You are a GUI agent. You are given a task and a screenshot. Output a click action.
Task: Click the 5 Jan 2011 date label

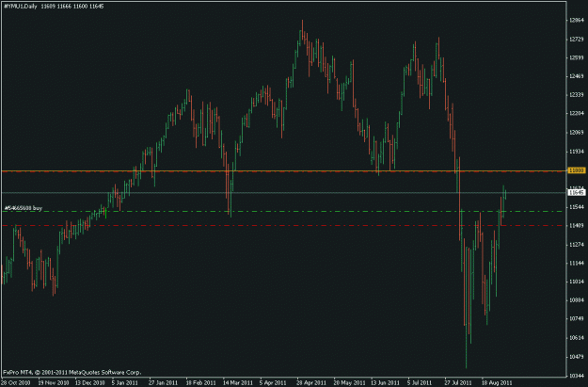tap(125, 383)
